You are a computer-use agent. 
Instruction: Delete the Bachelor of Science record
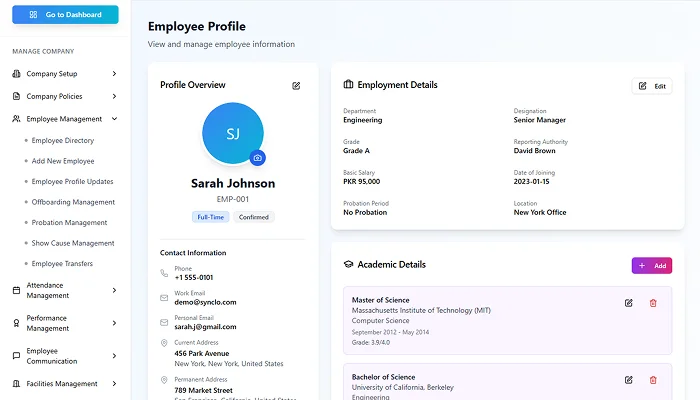(653, 380)
